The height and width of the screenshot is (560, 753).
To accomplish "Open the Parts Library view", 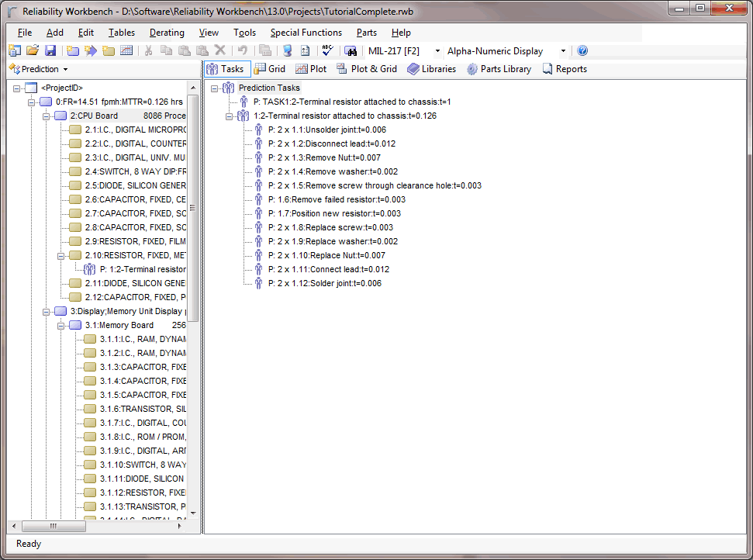I will (499, 69).
